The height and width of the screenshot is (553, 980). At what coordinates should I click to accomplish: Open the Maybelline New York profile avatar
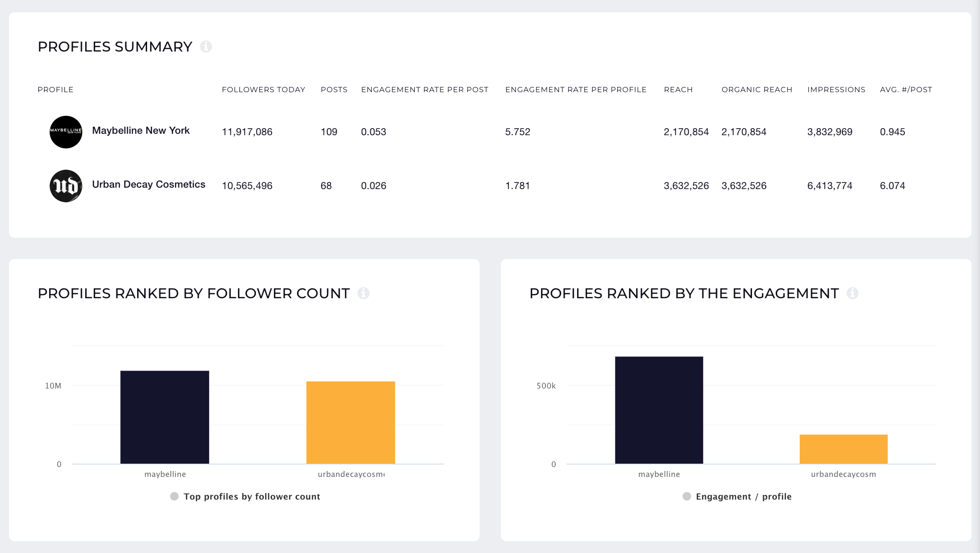pos(66,132)
